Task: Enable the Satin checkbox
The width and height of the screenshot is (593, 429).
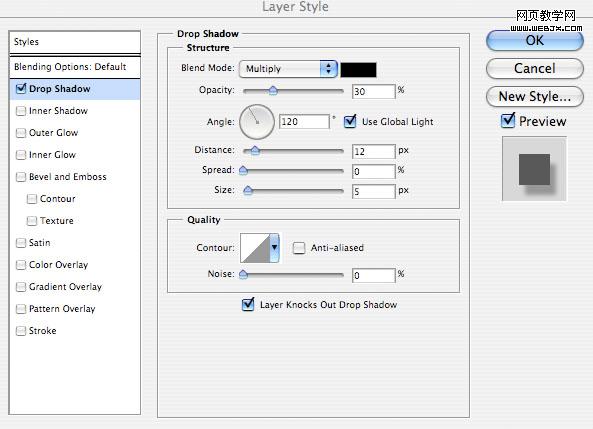Action: coord(21,242)
